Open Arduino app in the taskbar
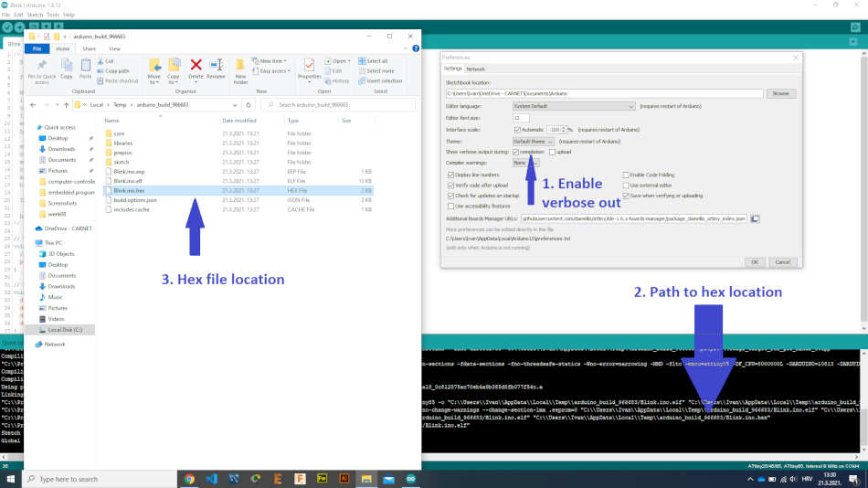The width and height of the screenshot is (868, 488). [411, 479]
